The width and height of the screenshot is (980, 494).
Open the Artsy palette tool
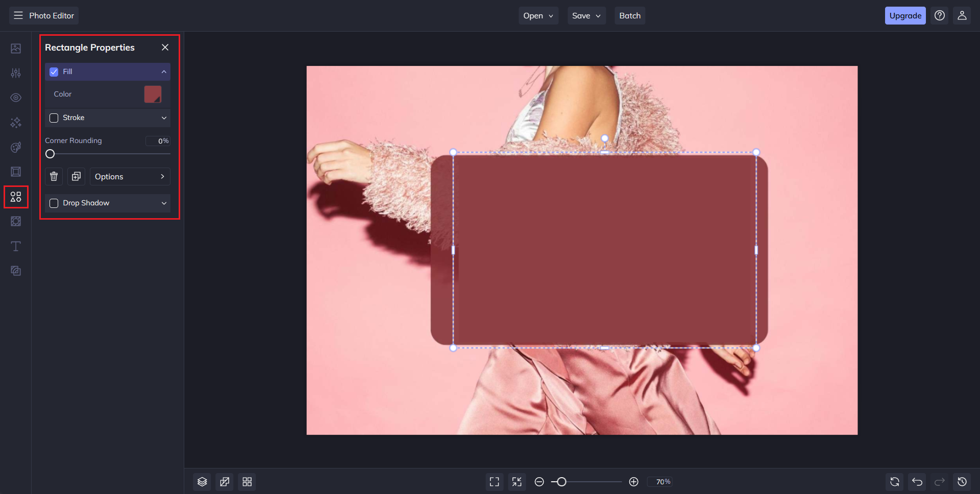click(x=16, y=147)
